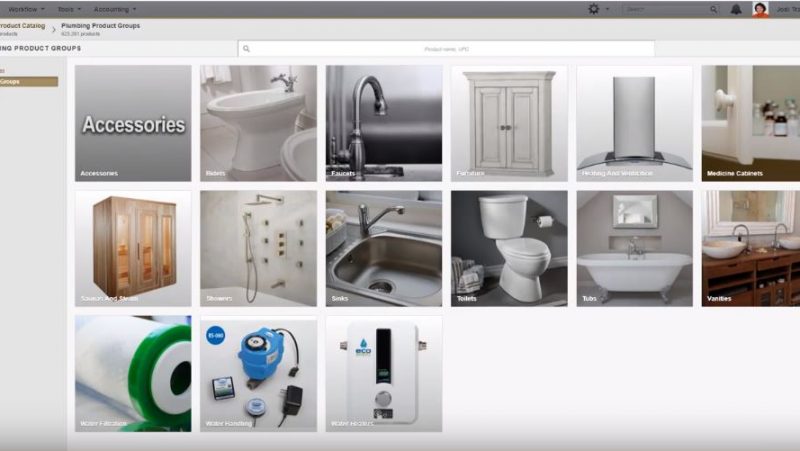
Task: Open the Workflow dropdown menu
Action: point(26,9)
